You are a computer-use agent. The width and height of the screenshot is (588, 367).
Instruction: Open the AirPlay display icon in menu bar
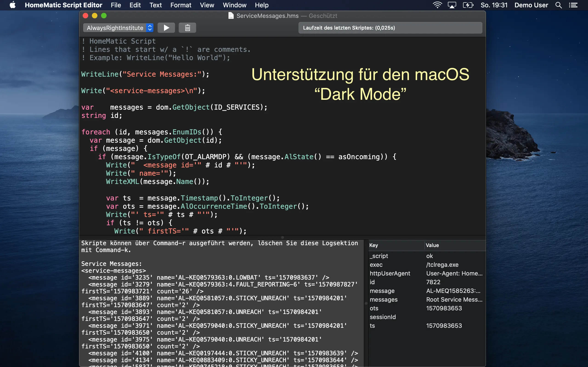tap(452, 5)
